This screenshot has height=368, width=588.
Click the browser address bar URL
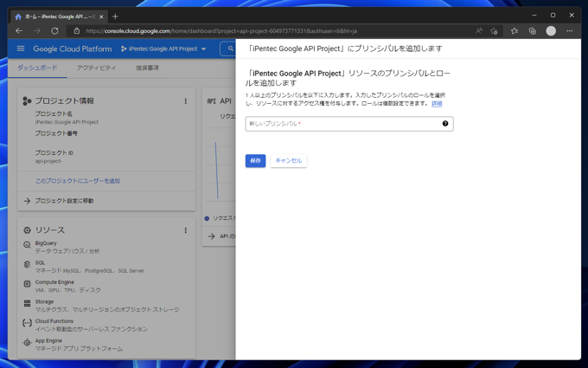(x=221, y=31)
